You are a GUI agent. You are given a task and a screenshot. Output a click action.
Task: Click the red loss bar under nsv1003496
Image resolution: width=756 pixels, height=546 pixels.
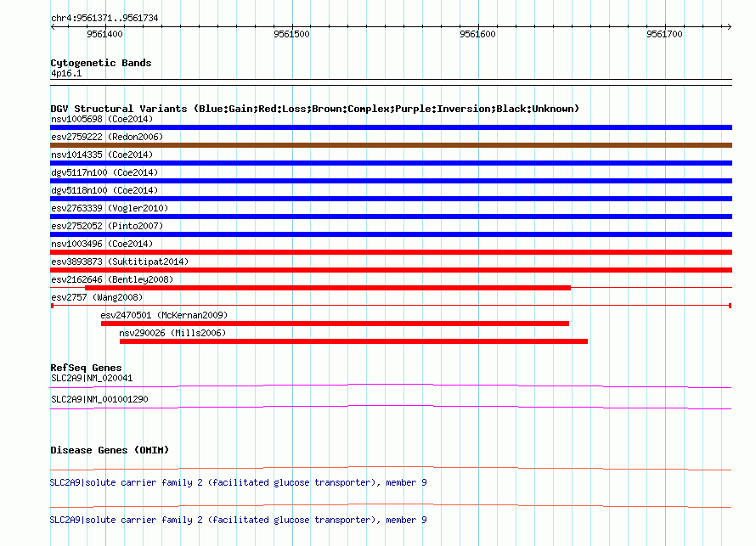point(391,252)
